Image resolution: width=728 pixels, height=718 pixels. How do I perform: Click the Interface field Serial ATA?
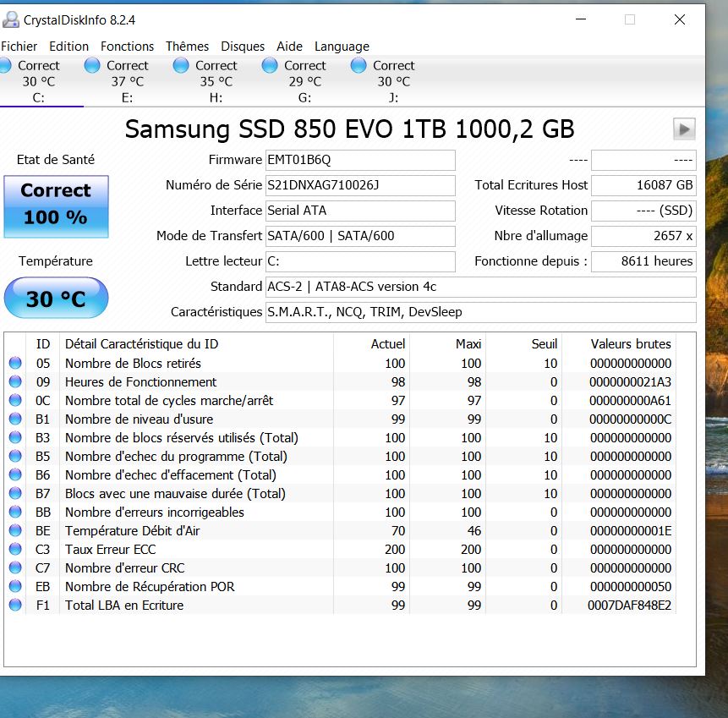[x=360, y=211]
